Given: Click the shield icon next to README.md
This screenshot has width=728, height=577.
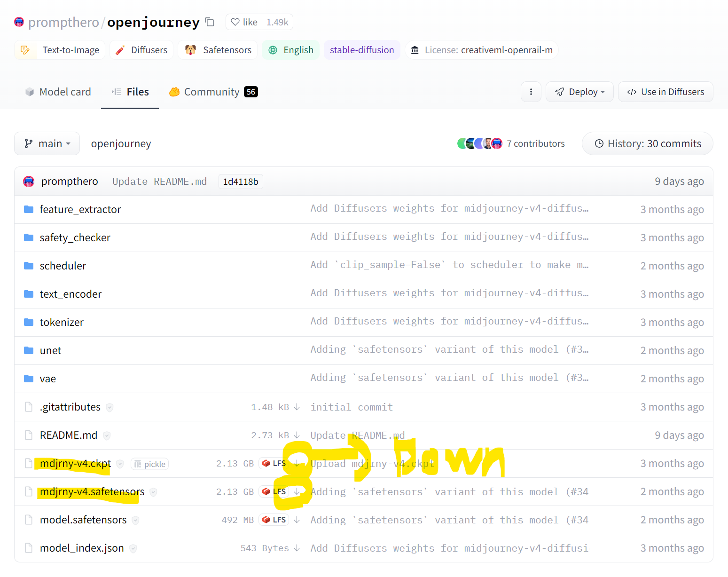Looking at the screenshot, I should [107, 436].
